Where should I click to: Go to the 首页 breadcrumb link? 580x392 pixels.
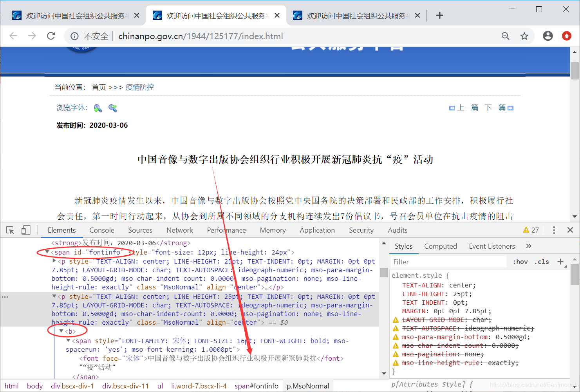click(x=99, y=87)
